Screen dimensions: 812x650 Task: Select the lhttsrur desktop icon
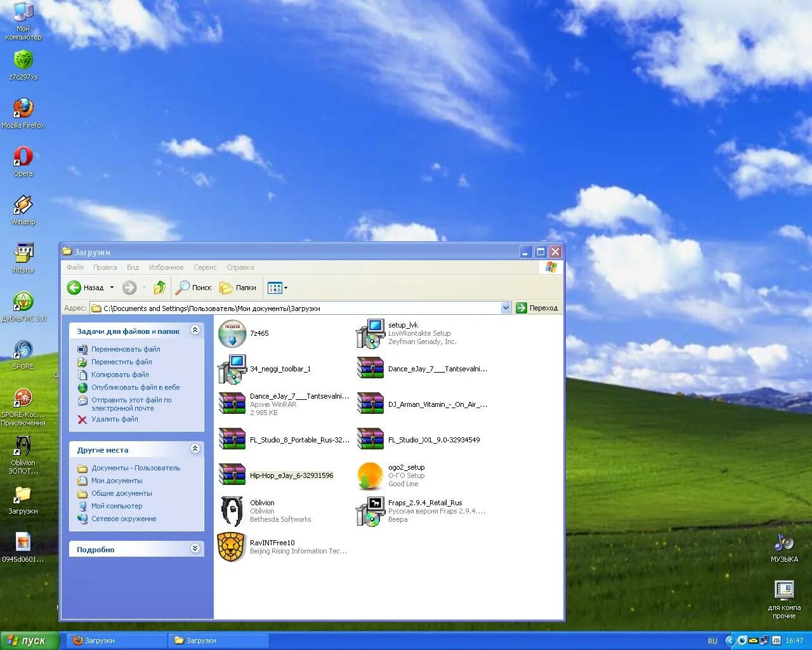(x=23, y=258)
